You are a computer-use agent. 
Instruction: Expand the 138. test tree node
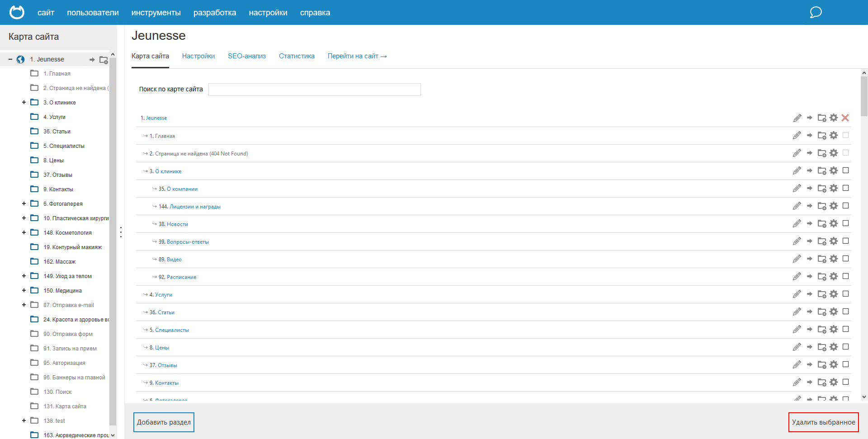coord(24,421)
